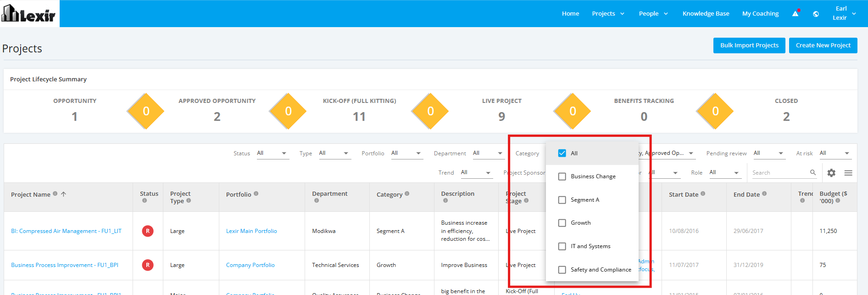Click the diamond after Approved Opportunity stage

point(288,111)
